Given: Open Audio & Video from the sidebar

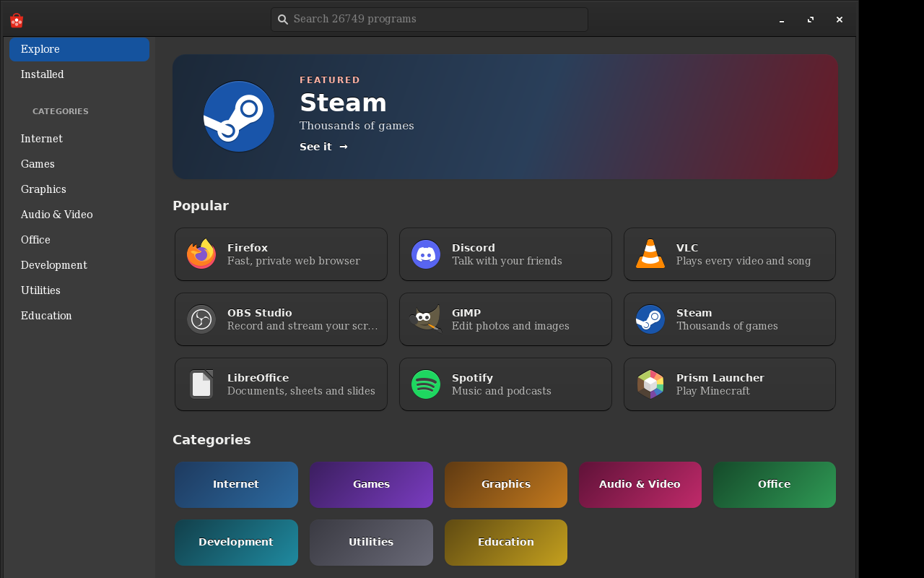Looking at the screenshot, I should point(79,215).
